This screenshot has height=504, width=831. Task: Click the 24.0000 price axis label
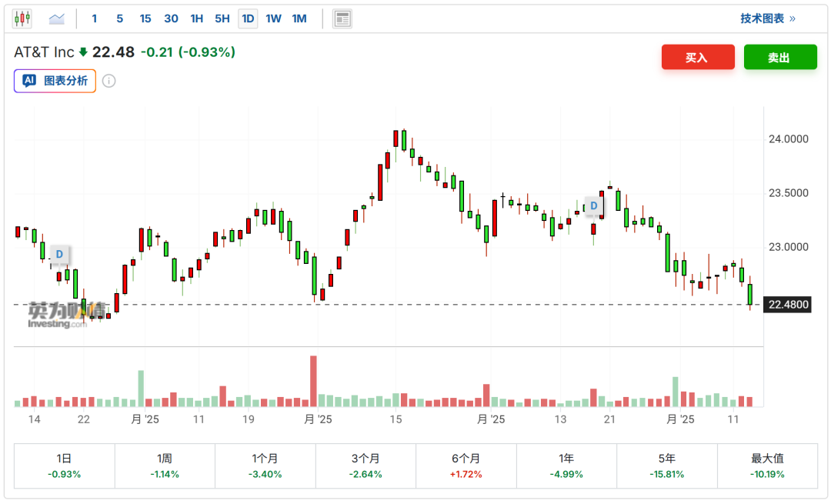pos(788,139)
